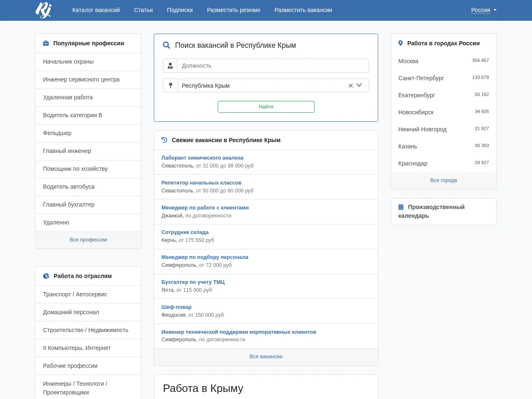Open the Сотрудник склада vacancy
The width and height of the screenshot is (532, 399).
[185, 232]
